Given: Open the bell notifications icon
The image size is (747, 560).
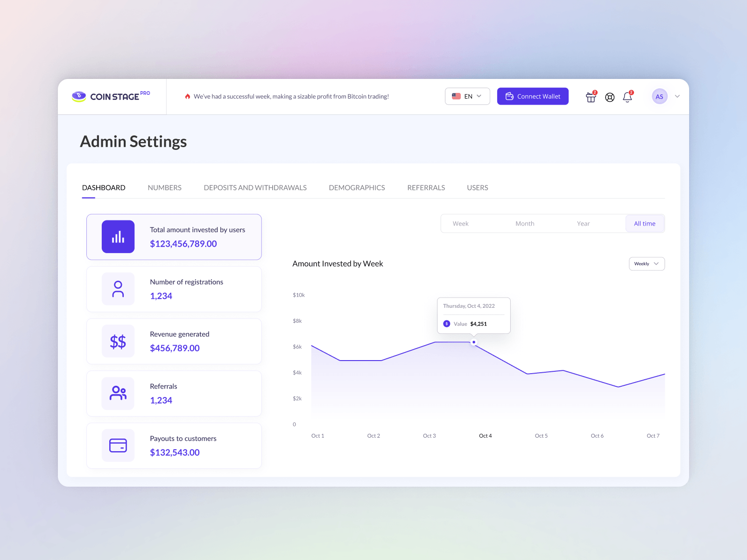Looking at the screenshot, I should [627, 97].
